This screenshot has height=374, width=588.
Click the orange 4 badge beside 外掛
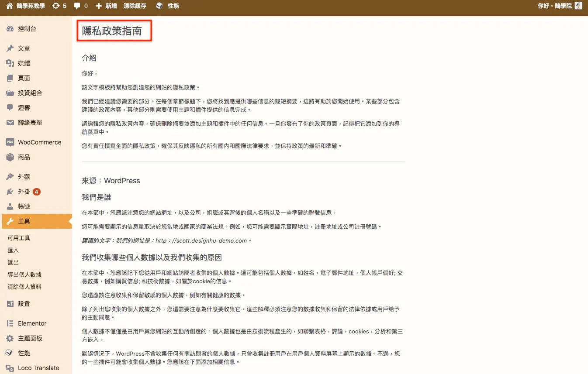click(37, 192)
